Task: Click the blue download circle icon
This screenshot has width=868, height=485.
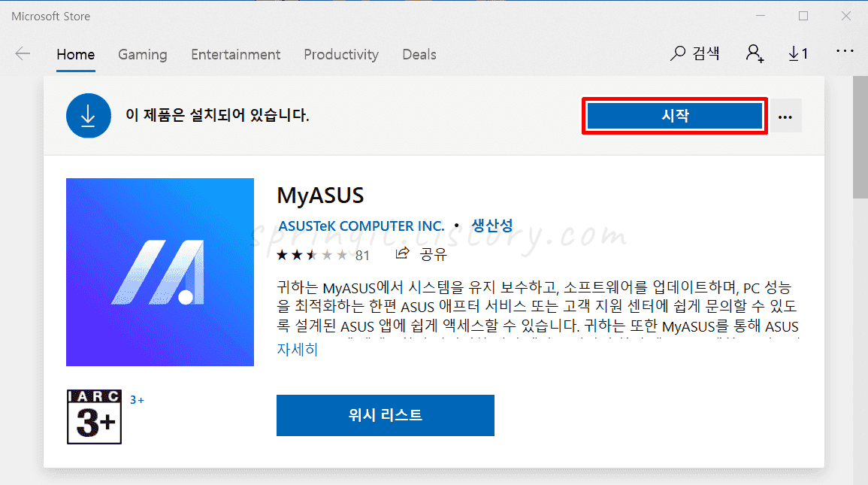Action: point(89,116)
